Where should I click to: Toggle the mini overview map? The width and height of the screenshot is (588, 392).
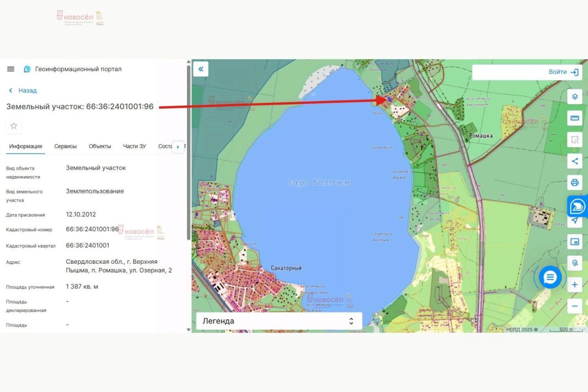point(574,242)
